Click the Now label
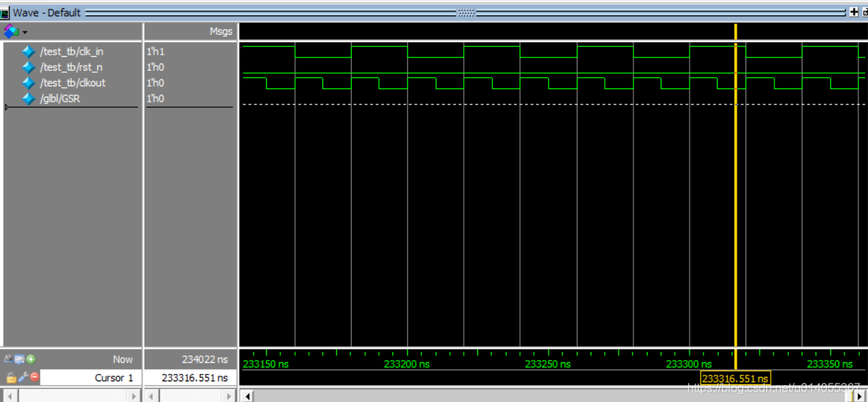 coord(122,359)
